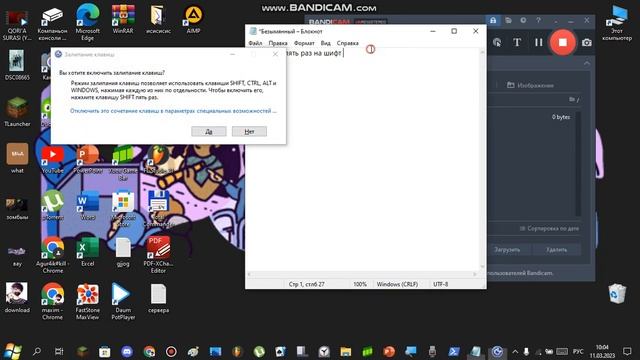
Task: Select the Daum PotPlayer desktop icon
Action: (123, 302)
